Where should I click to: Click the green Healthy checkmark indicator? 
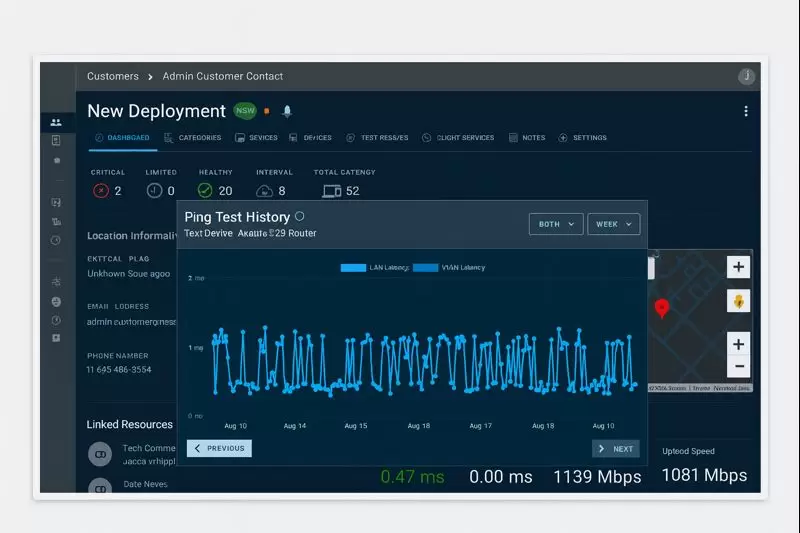point(205,190)
